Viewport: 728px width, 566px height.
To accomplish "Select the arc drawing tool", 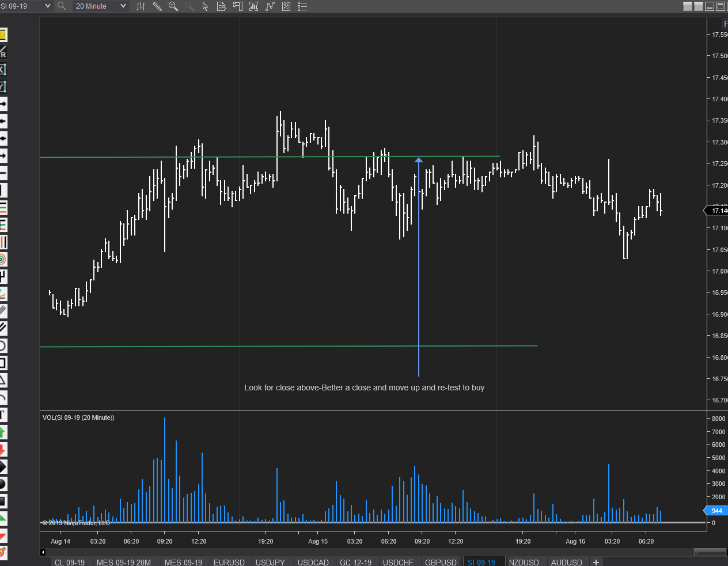I will click(3, 397).
